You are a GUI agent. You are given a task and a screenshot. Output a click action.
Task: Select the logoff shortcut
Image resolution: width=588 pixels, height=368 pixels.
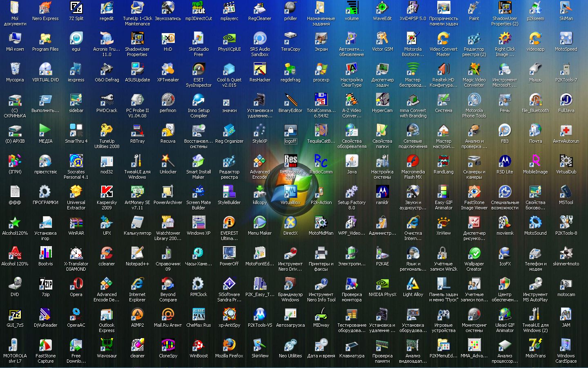(290, 130)
